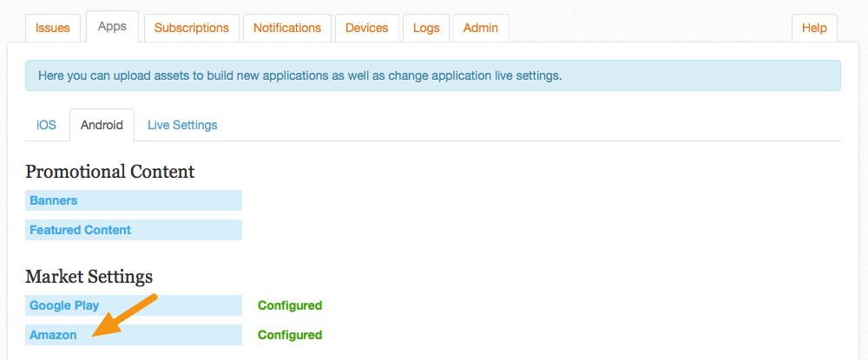868x360 pixels.
Task: Click the blue info banner text
Action: point(300,75)
